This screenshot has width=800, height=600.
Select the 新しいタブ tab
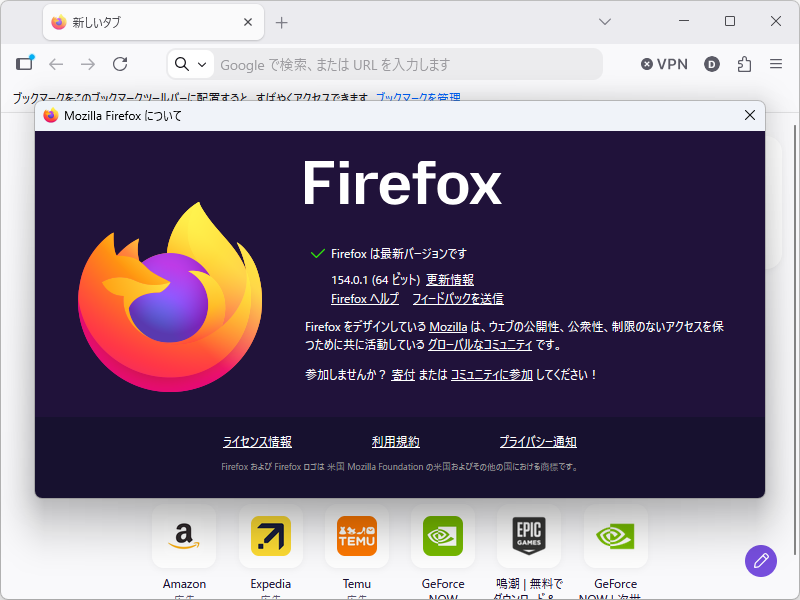(x=153, y=22)
